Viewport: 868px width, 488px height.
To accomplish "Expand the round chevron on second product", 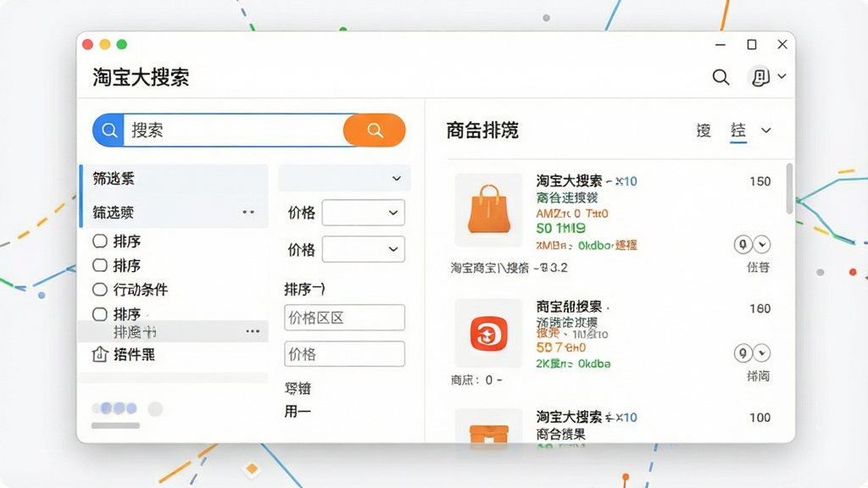I will click(x=762, y=352).
